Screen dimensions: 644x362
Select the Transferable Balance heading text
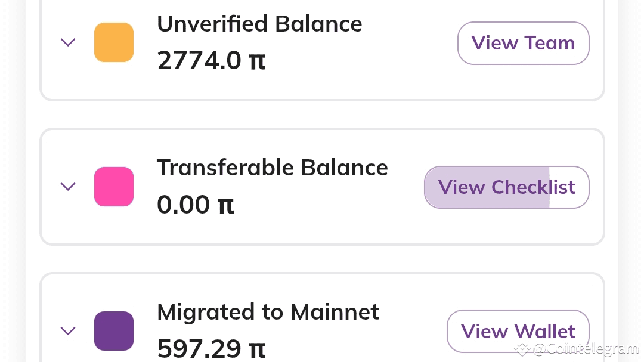[x=272, y=168]
